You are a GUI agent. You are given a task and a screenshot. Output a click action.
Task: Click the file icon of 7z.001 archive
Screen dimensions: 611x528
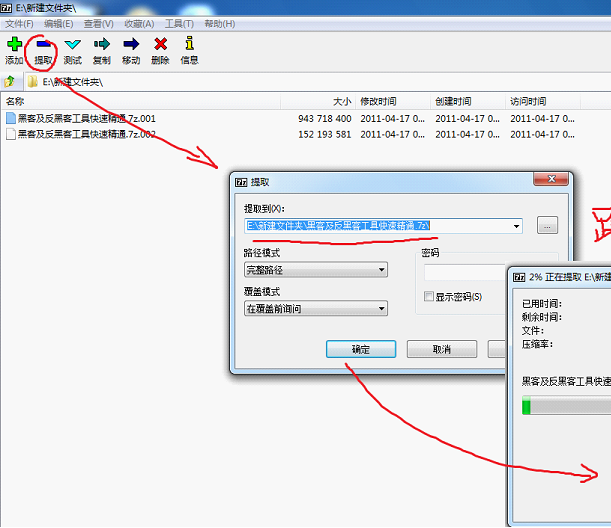pyautogui.click(x=11, y=118)
